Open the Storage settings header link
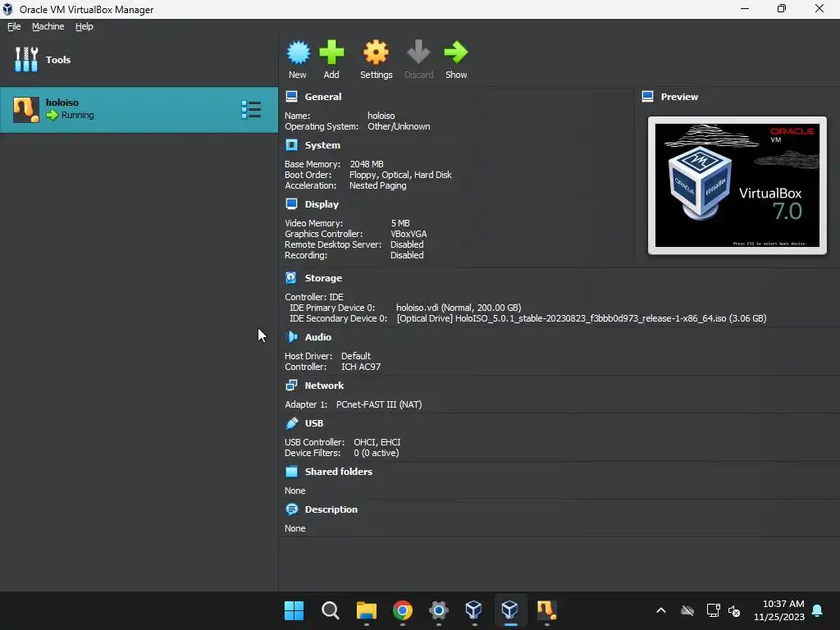840x630 pixels. (x=323, y=278)
